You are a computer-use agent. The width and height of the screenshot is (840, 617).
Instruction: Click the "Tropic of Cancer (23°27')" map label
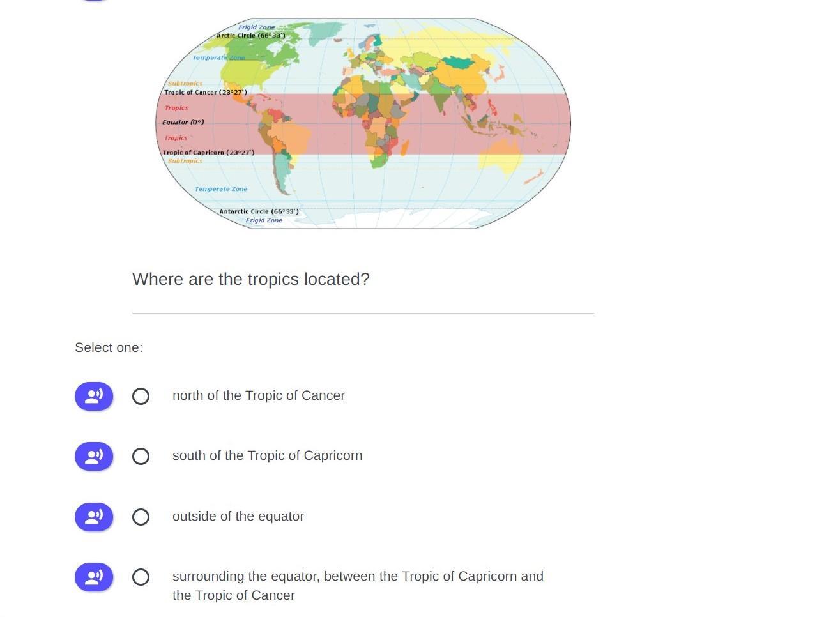[206, 92]
